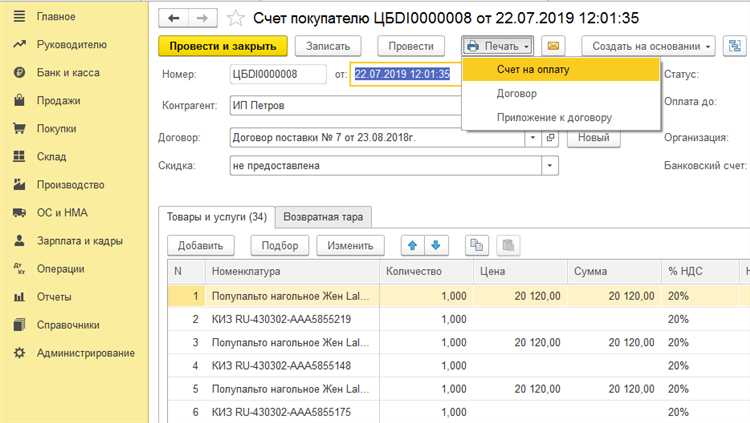Click the Новый contract button

(594, 138)
